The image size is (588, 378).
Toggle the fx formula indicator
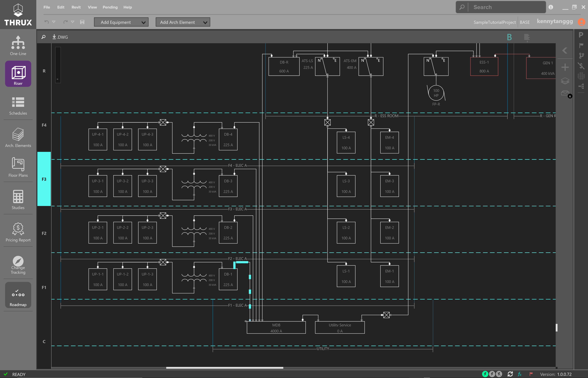(x=520, y=374)
